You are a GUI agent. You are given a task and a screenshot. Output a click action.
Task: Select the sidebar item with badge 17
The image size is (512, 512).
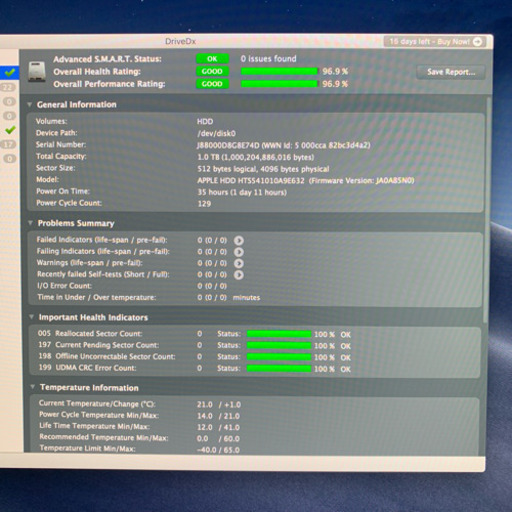(8, 144)
